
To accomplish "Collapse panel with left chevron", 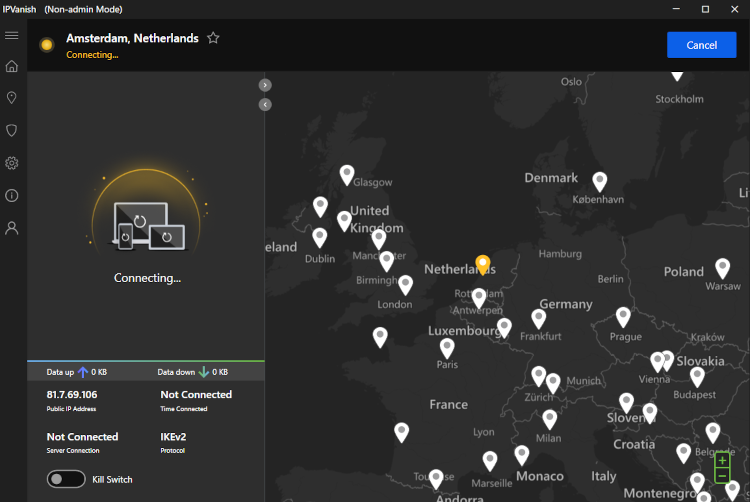I will pyautogui.click(x=265, y=105).
